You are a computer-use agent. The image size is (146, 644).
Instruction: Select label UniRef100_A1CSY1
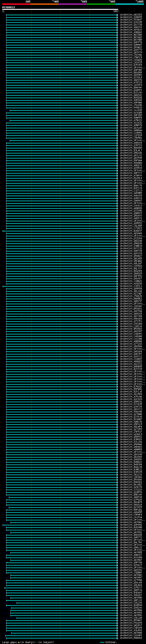(131, 364)
